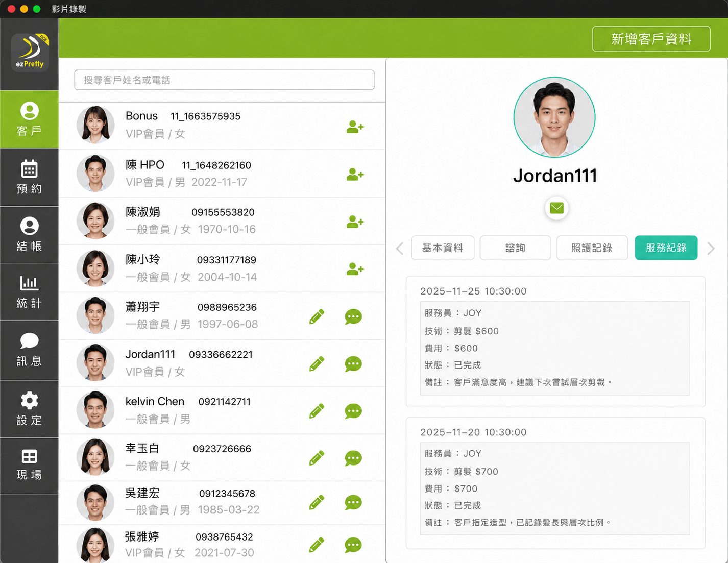Open message chat for 吳建宏
The image size is (728, 563).
click(x=353, y=502)
